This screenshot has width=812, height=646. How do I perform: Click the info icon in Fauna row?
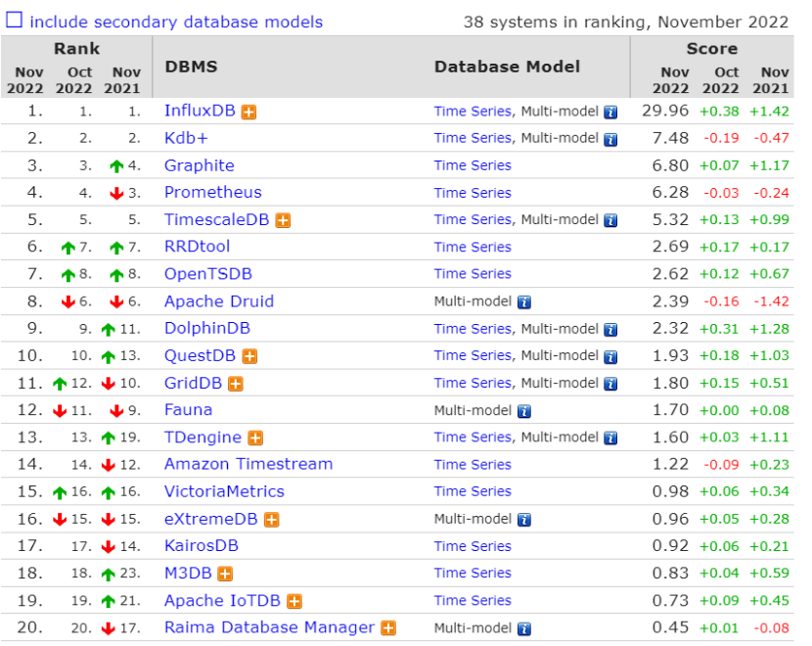(x=524, y=411)
